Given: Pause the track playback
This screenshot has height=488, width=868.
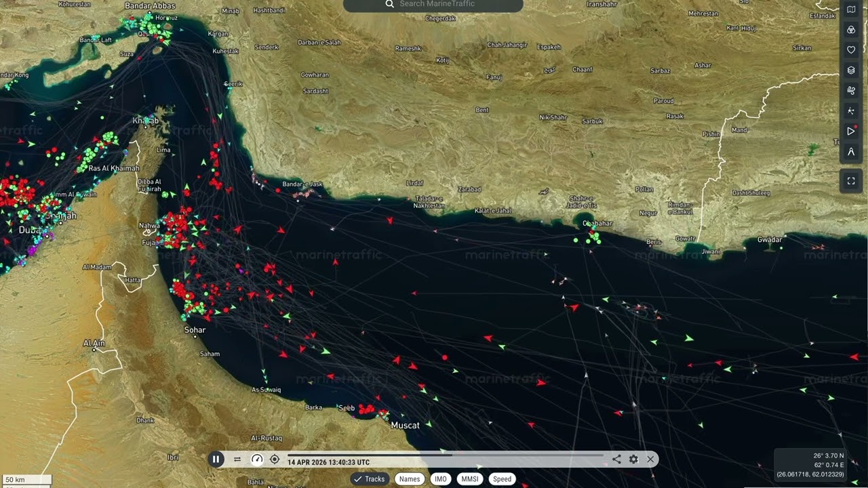Looking at the screenshot, I should point(216,459).
